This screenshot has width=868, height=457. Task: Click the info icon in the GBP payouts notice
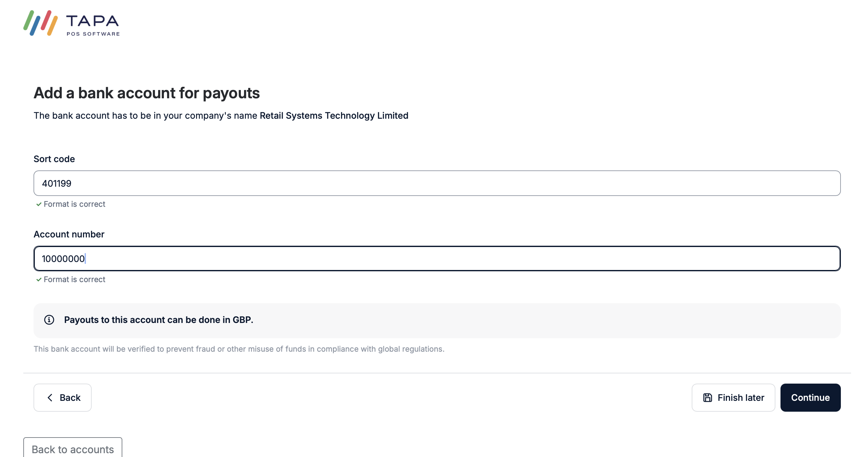(49, 320)
